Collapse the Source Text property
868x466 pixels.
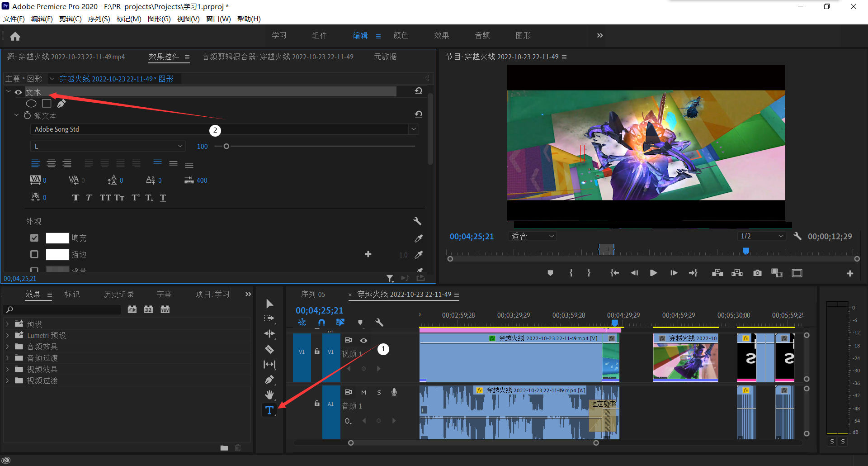[17, 115]
